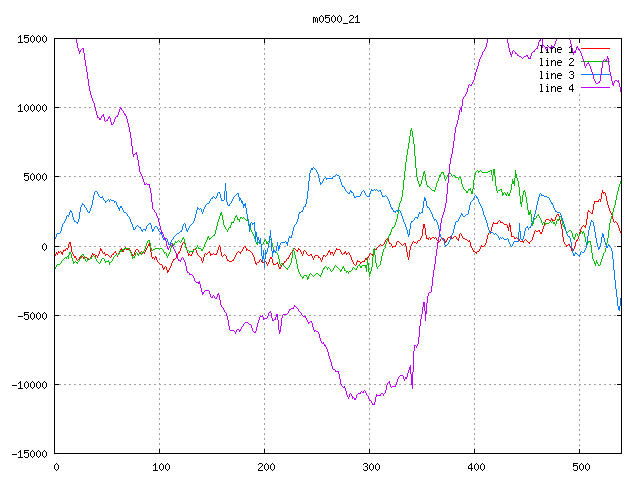The width and height of the screenshot is (640, 480).
Task: Click the green curve's highest peak
Action: (411, 129)
